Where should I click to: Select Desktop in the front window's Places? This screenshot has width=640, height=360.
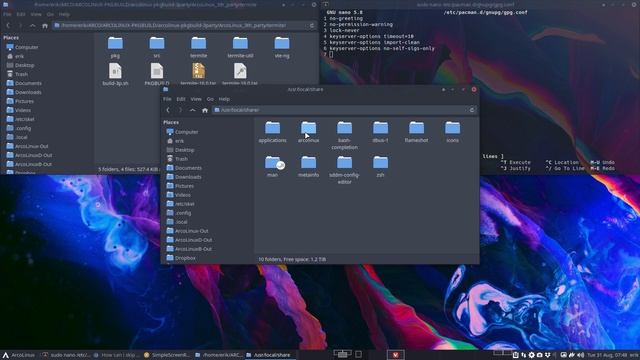(x=180, y=150)
